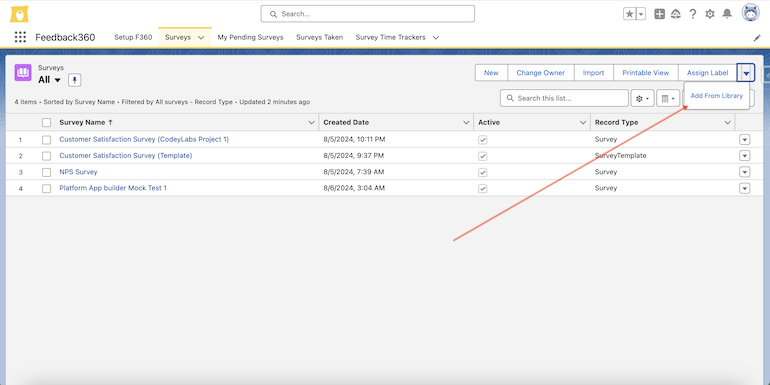Screen dimensions: 770x385
Task: Click the 8/5/2024, 7:39 AM date cell
Action: pyautogui.click(x=354, y=172)
